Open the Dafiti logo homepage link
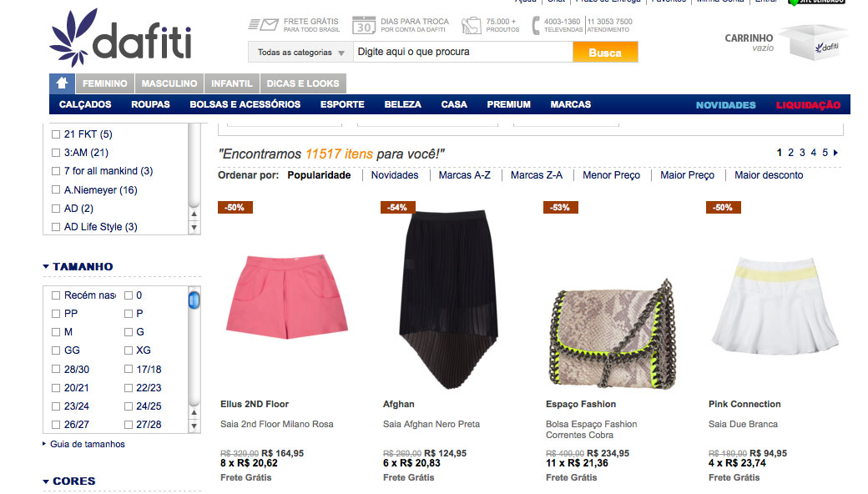The image size is (868, 494). point(121,38)
